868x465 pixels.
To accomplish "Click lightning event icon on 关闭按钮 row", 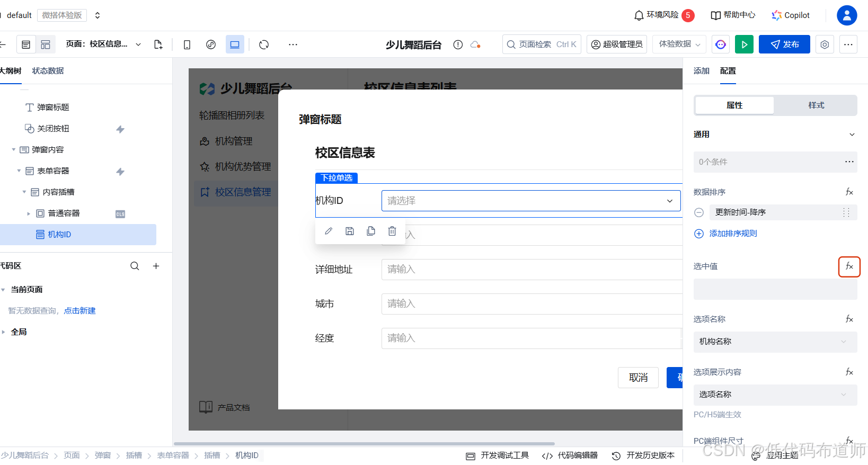I will click(x=120, y=129).
